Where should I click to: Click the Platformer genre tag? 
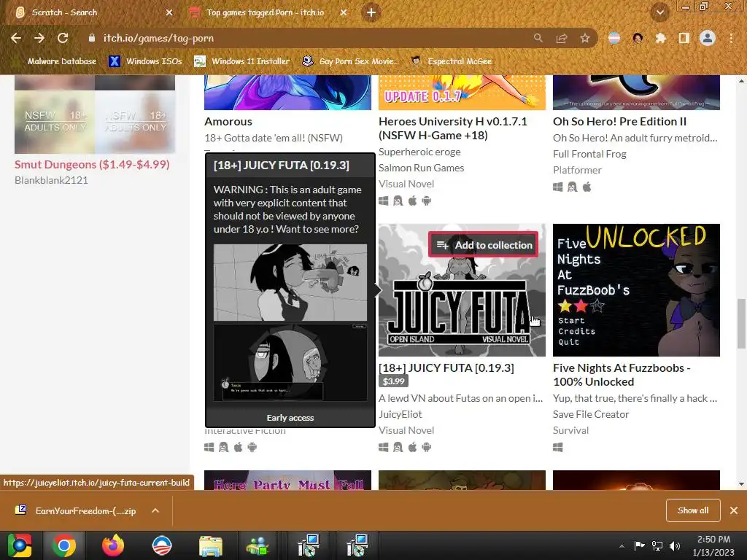pos(578,170)
